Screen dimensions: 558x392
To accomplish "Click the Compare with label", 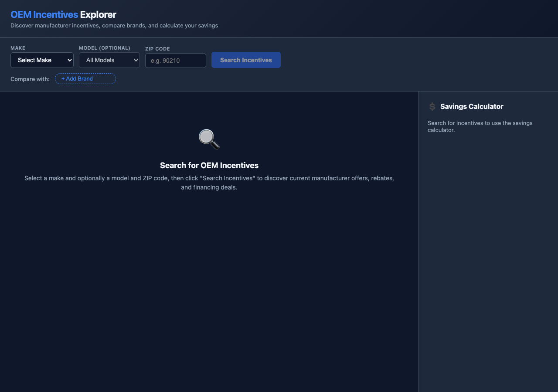I will [30, 79].
